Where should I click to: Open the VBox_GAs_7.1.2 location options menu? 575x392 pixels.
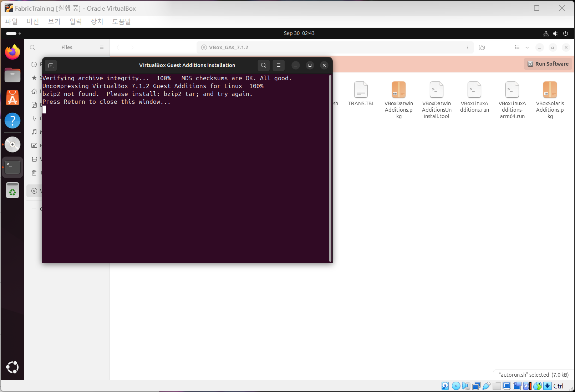(467, 47)
